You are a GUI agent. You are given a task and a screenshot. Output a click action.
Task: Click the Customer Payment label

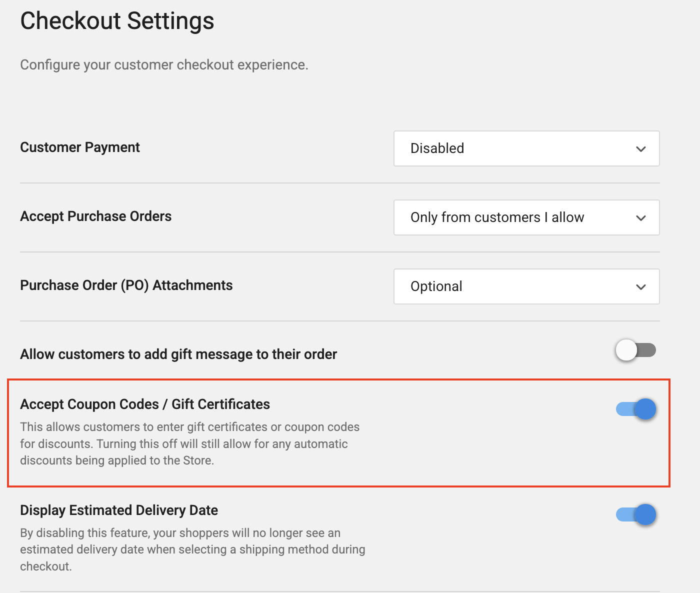(80, 147)
